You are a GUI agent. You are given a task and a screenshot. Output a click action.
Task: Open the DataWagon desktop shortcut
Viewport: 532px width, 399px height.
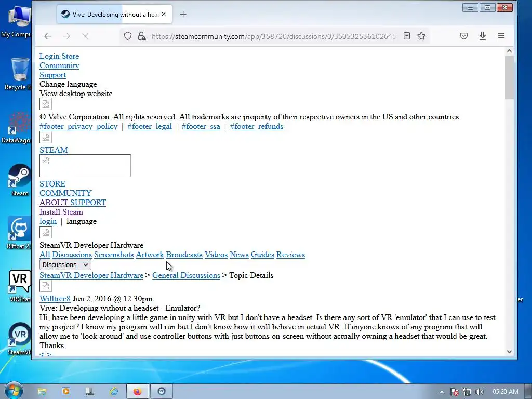17,128
